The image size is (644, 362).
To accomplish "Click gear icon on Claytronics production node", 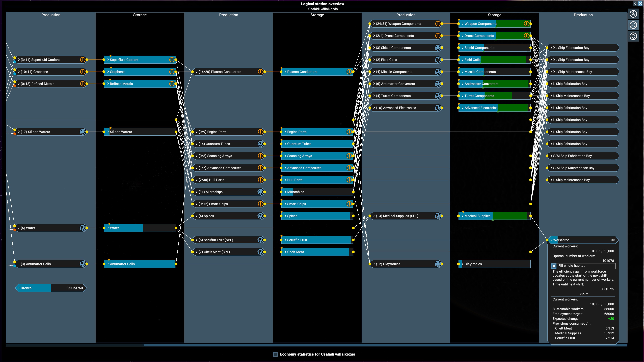I will pyautogui.click(x=438, y=264).
